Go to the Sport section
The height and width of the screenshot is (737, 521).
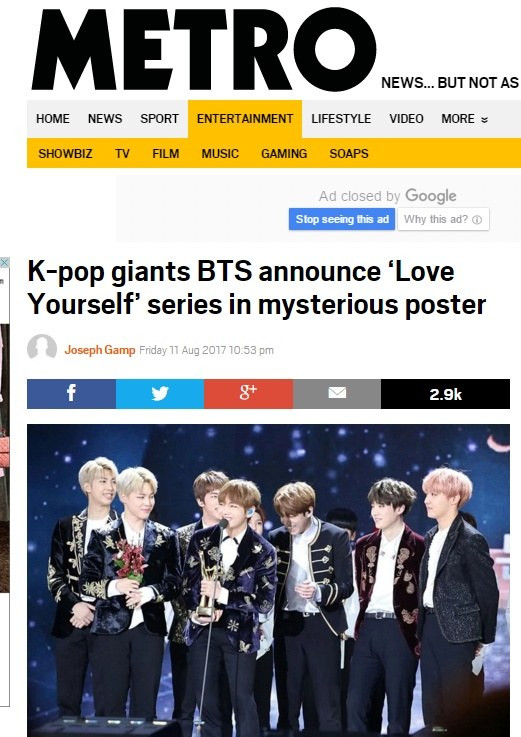tap(159, 119)
